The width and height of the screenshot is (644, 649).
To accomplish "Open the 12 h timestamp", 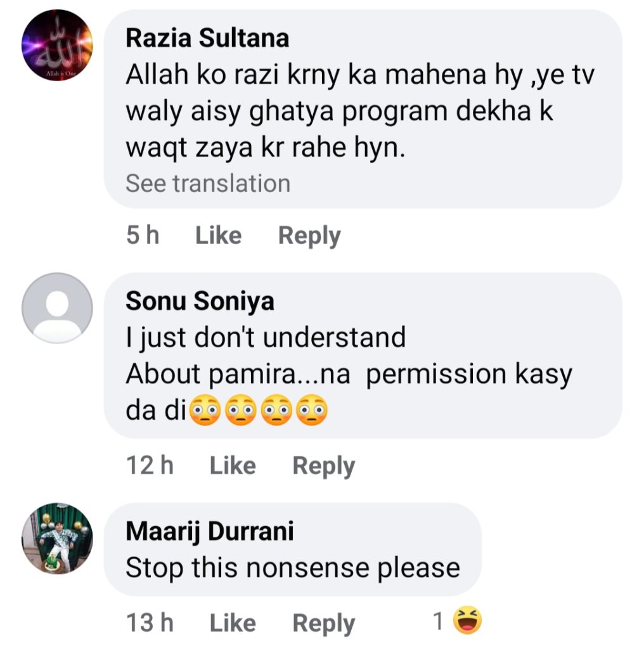I will [x=150, y=466].
